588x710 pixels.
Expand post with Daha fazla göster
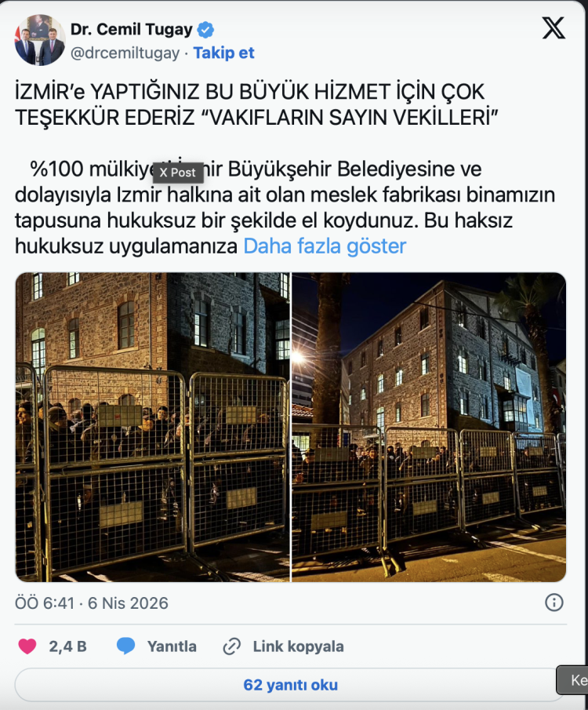point(325,246)
